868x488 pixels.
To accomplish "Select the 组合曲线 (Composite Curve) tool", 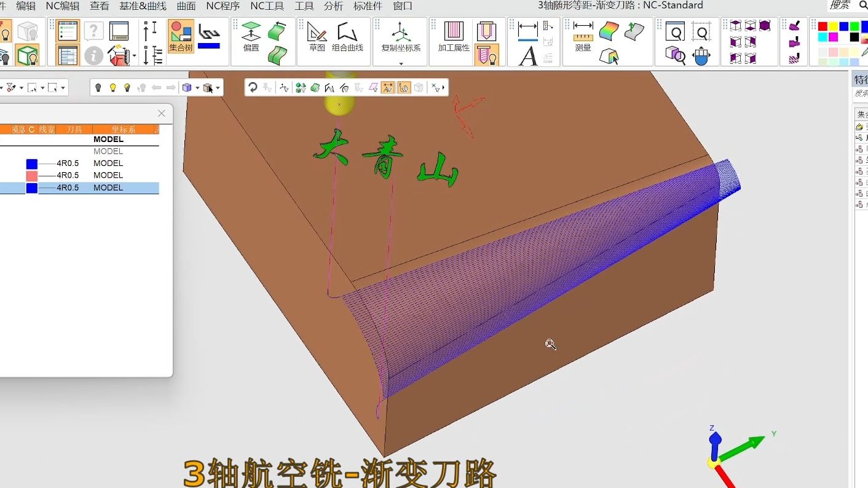I will [x=347, y=36].
